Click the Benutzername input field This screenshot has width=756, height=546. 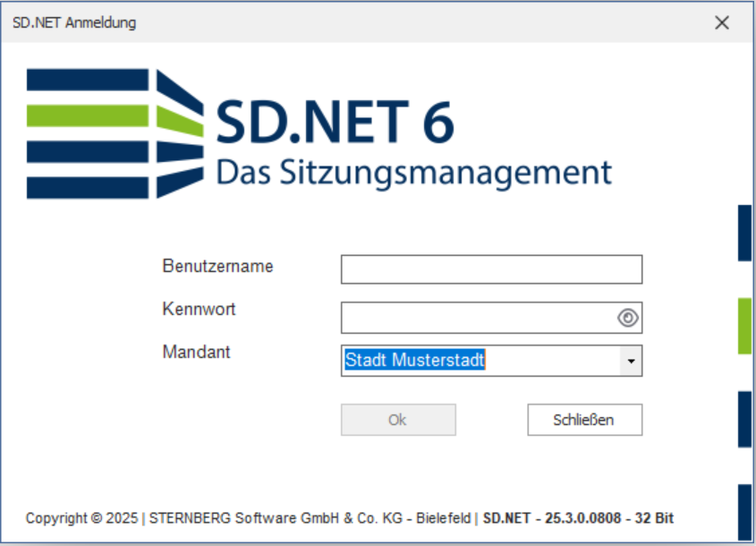[491, 269]
